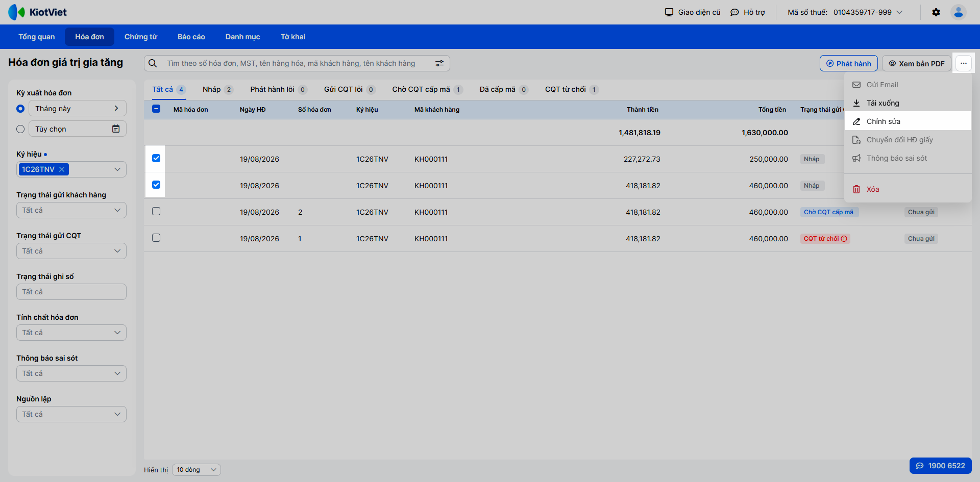
Task: Open the Hóa đơn menu
Action: tap(90, 37)
